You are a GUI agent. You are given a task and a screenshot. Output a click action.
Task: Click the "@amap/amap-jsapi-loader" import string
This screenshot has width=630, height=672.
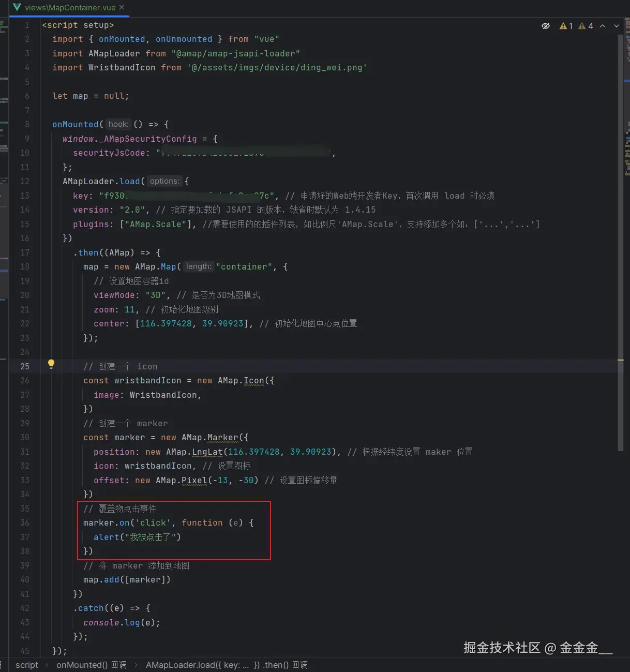tap(236, 54)
